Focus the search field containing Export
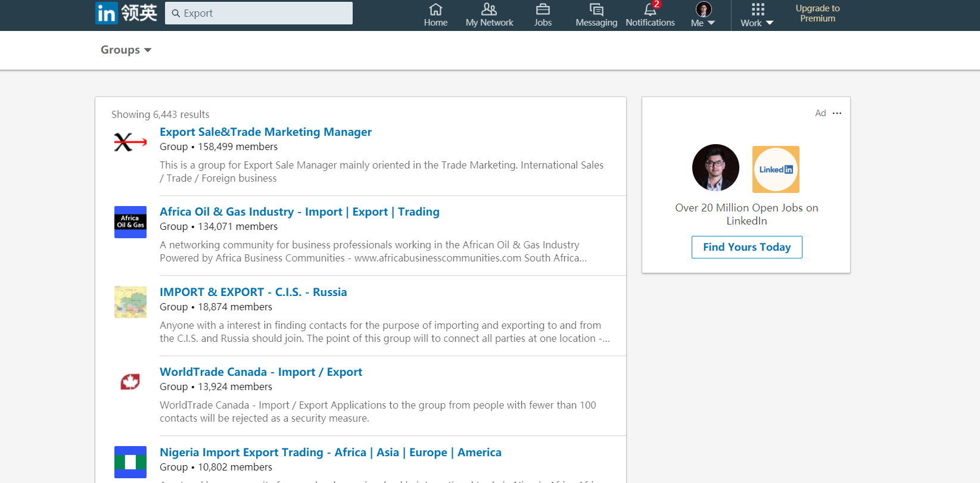 (x=259, y=13)
